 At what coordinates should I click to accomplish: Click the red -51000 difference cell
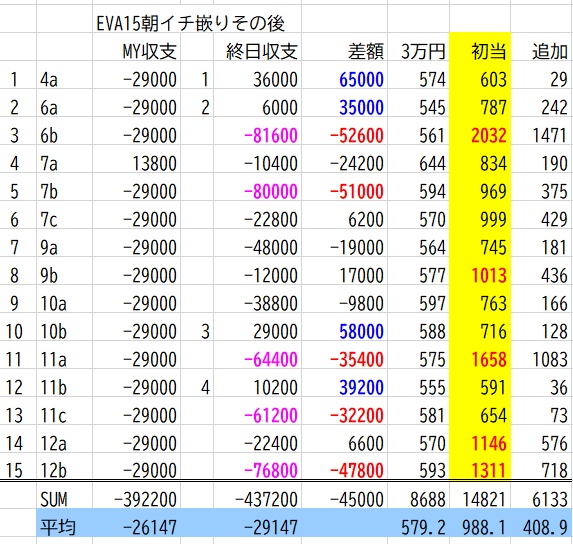(344, 191)
